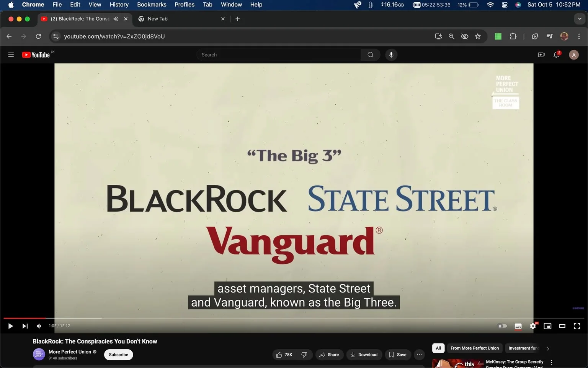Show more filter chips with arrow
This screenshot has width=588, height=368.
[x=548, y=348]
